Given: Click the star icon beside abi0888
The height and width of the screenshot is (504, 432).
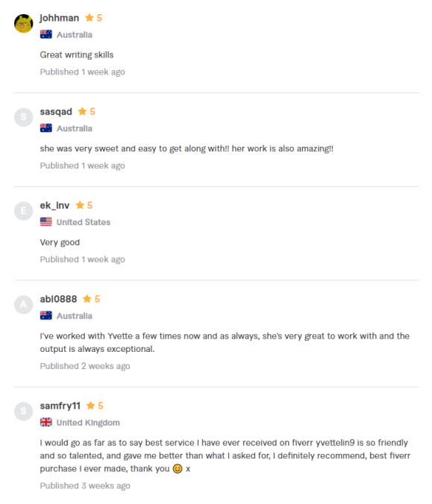Looking at the screenshot, I should point(87,299).
